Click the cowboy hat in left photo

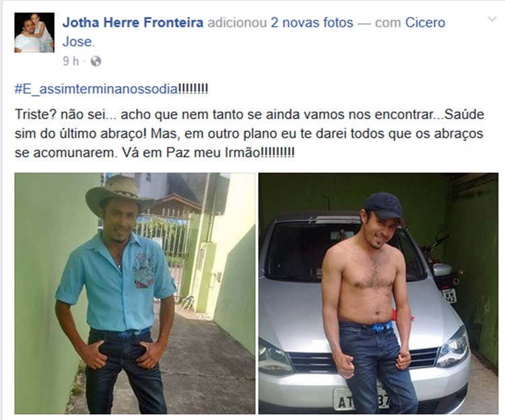(x=119, y=193)
